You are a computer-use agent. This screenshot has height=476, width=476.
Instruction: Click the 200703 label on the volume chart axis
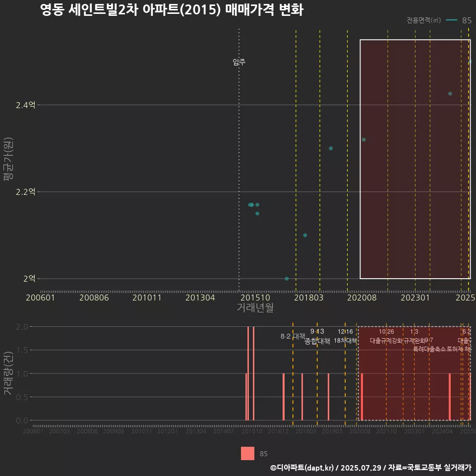[59, 431]
